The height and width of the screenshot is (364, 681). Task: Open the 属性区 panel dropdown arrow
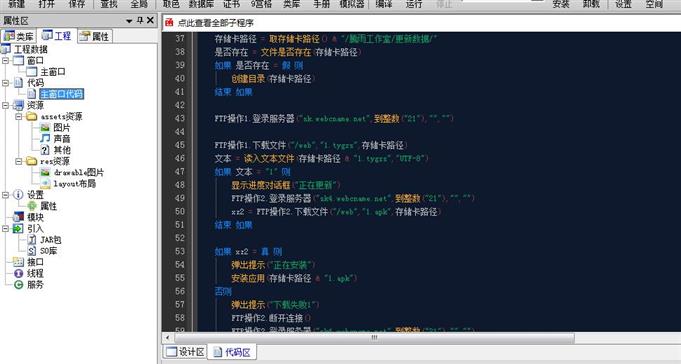tap(129, 21)
